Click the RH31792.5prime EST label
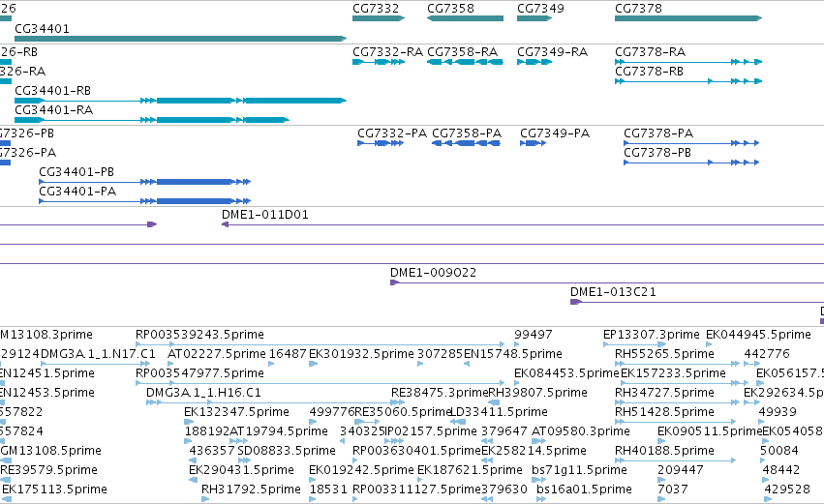Screen dimensions: 824x504 (x=251, y=490)
